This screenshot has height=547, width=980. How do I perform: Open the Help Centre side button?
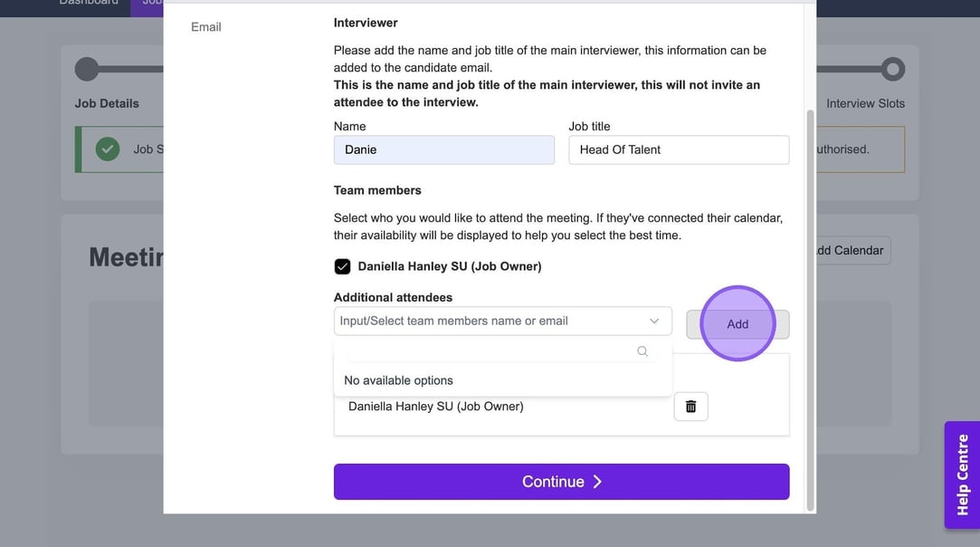click(962, 475)
